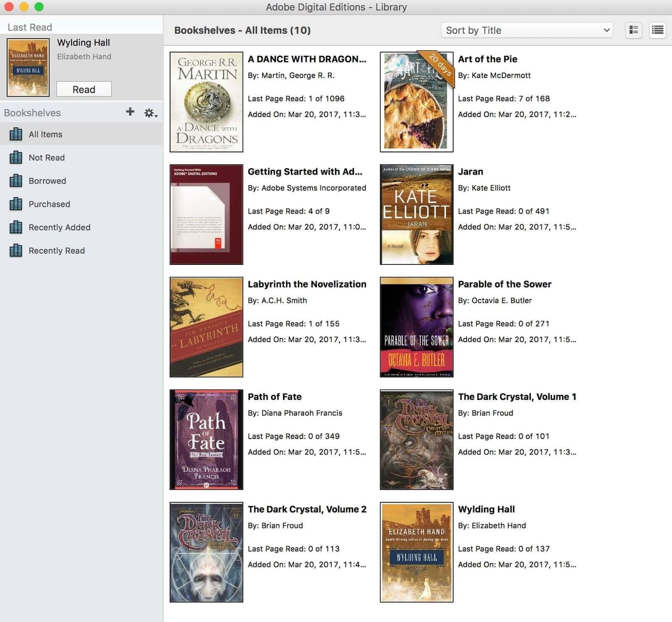Viewport: 672px width, 622px height.
Task: Click the 'Labyrinth the Novelization' title
Action: tap(307, 284)
